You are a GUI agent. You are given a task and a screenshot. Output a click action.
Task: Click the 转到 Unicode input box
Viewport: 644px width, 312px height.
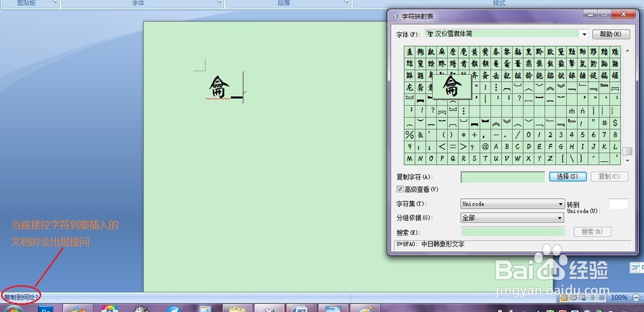coord(618,204)
